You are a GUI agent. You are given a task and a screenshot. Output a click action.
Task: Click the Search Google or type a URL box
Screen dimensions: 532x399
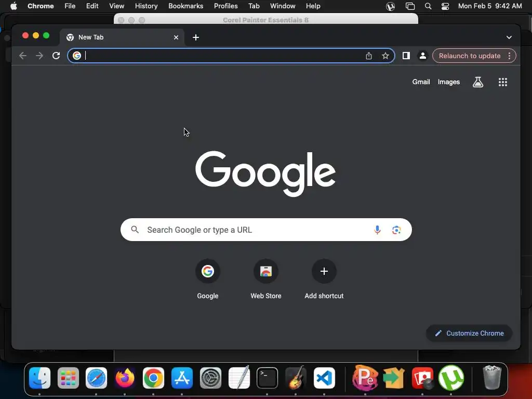[266, 230]
